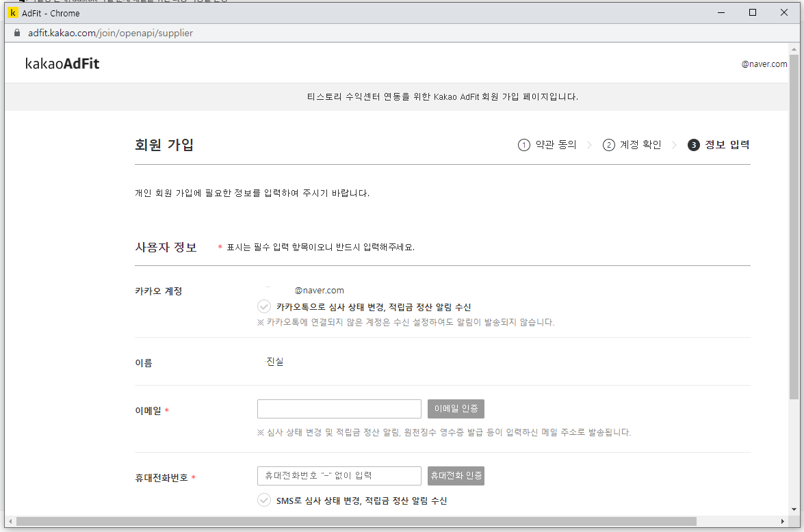Click the 사용자 정보 section heading

click(166, 247)
